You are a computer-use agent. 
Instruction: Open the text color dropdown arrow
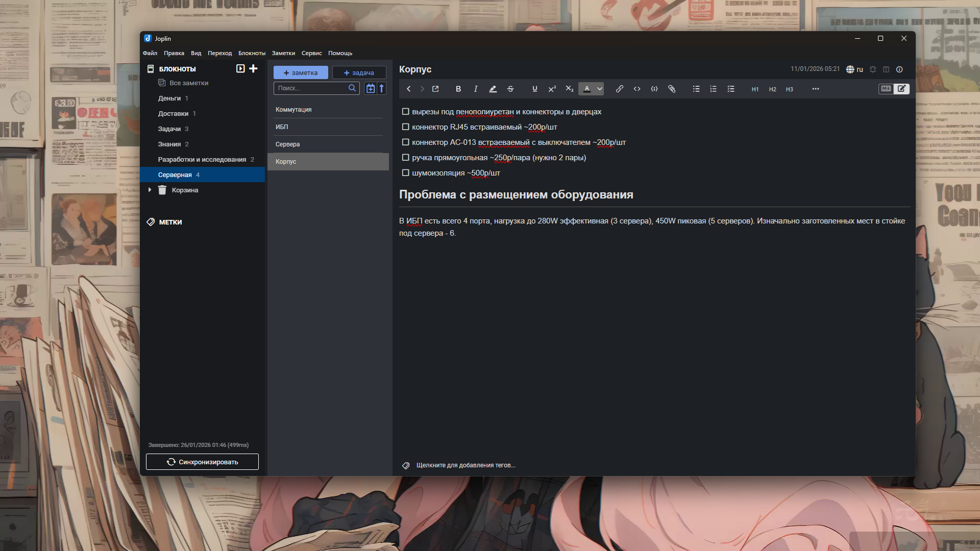point(599,88)
